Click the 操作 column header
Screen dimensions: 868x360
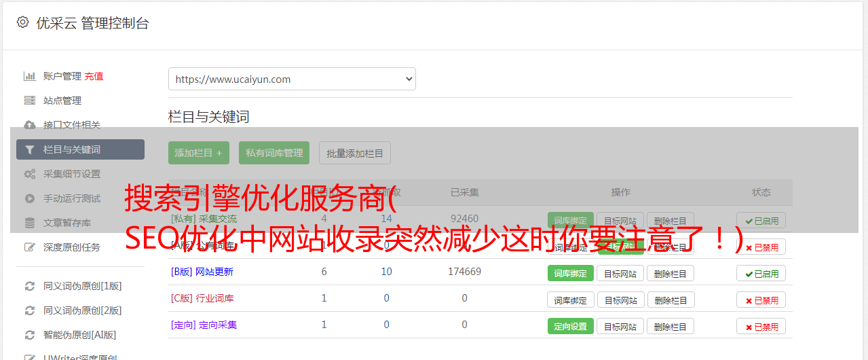pos(620,192)
